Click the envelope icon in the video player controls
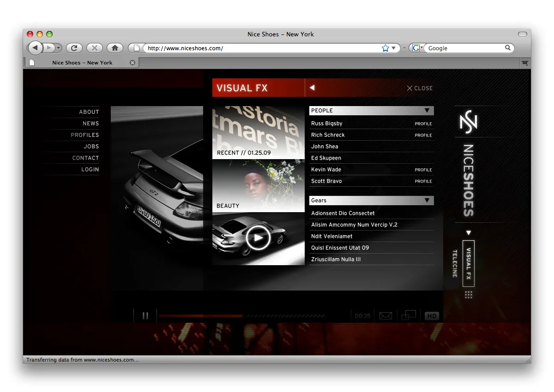This screenshot has width=554, height=392. click(x=385, y=315)
